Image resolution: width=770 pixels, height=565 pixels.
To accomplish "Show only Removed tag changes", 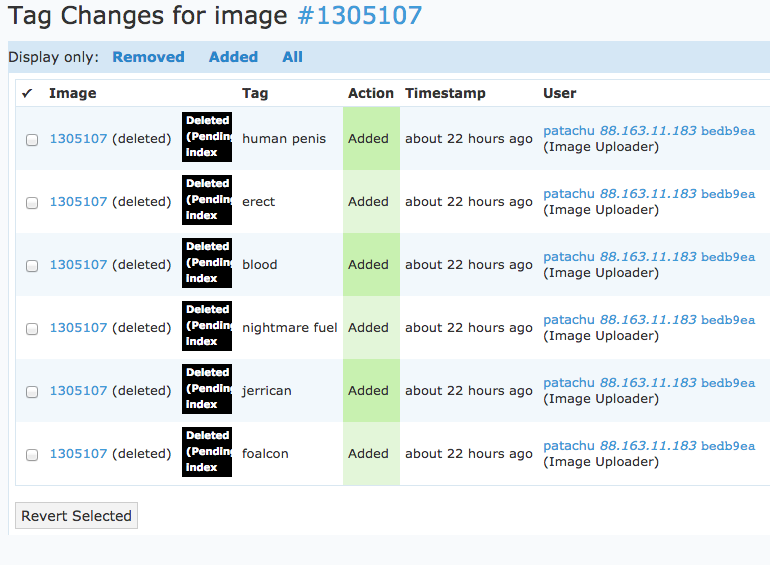I will (148, 57).
